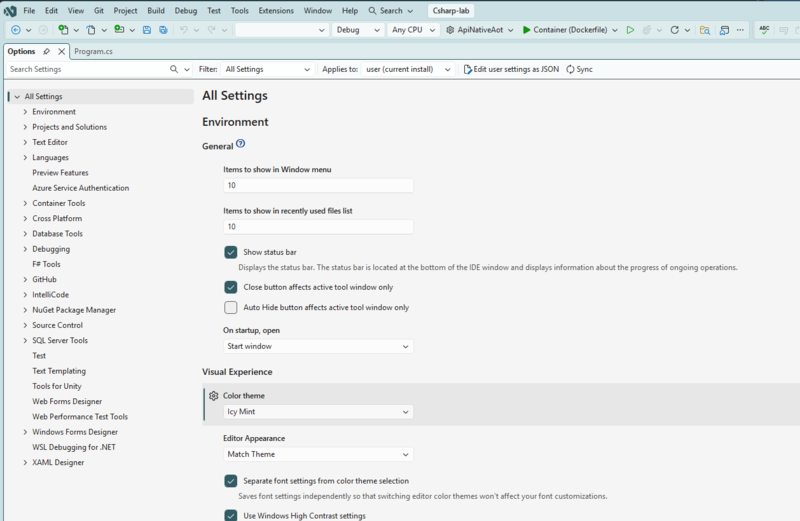Collapse the All Settings tree node
The height and width of the screenshot is (521, 800).
click(x=17, y=96)
